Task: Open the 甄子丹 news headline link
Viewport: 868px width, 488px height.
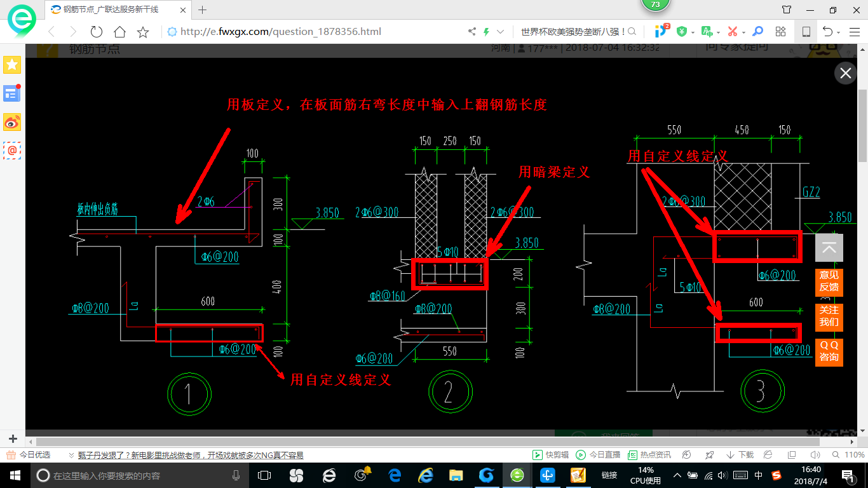Action: coord(191,455)
